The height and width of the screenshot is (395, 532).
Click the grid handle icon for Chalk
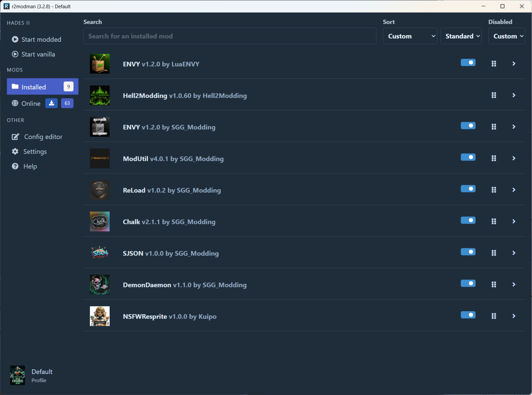494,221
